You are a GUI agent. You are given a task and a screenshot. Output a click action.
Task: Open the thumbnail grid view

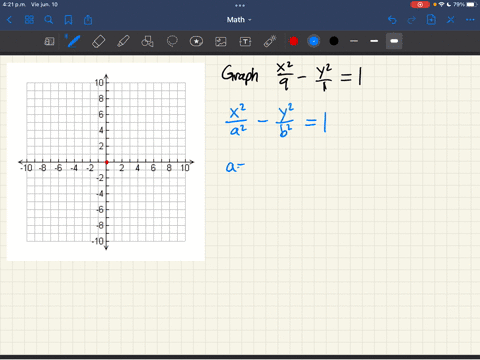29,20
